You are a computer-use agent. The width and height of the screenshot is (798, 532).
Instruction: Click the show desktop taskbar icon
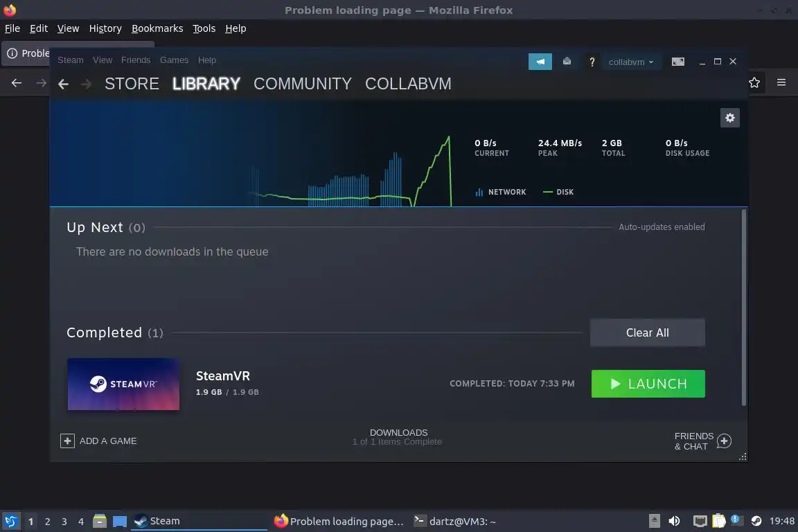pos(120,522)
